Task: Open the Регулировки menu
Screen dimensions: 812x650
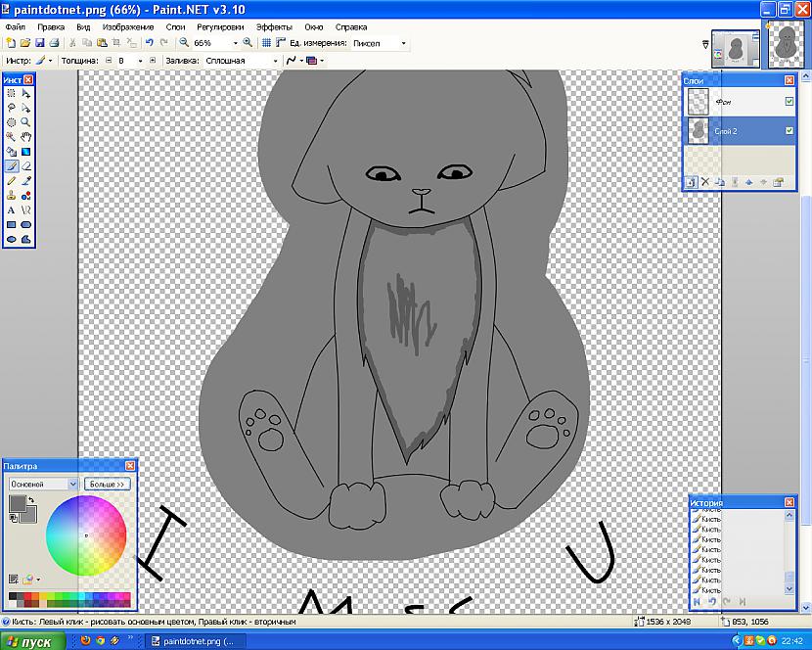Action: tap(220, 27)
